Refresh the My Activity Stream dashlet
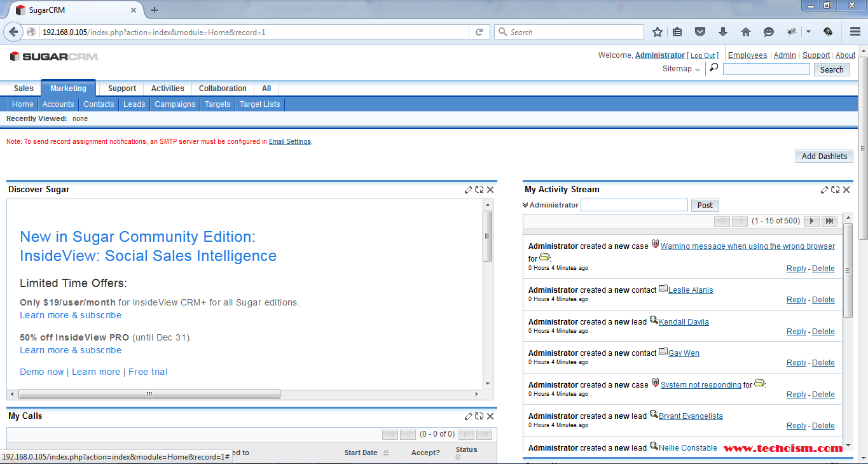Screen dimensions: 868x464 835,190
